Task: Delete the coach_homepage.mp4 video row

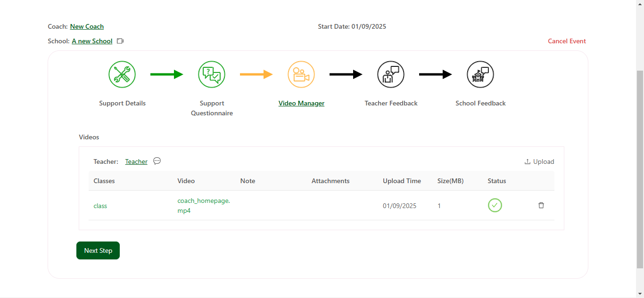Action: 541,205
